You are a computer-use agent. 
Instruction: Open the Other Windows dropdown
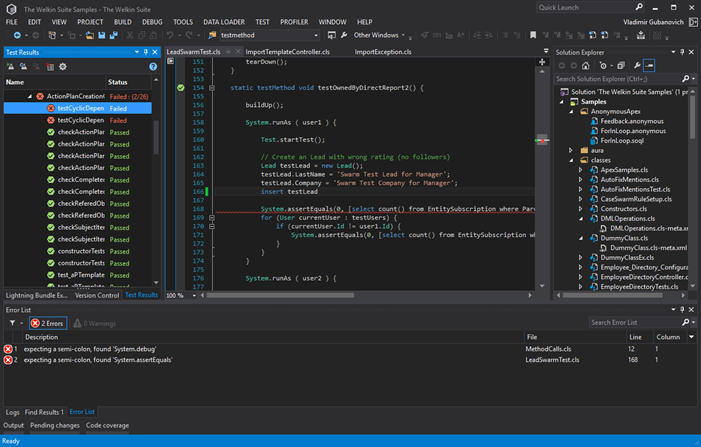379,35
